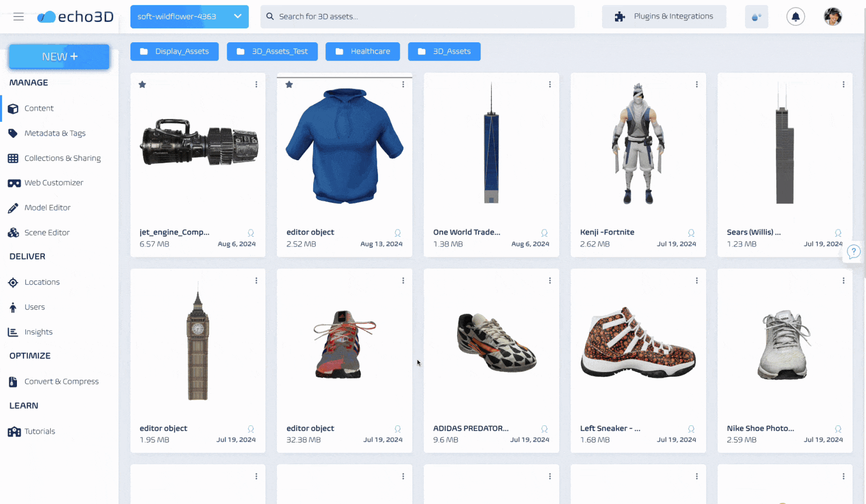866x504 pixels.
Task: Launch the Model Editor
Action: pos(47,207)
